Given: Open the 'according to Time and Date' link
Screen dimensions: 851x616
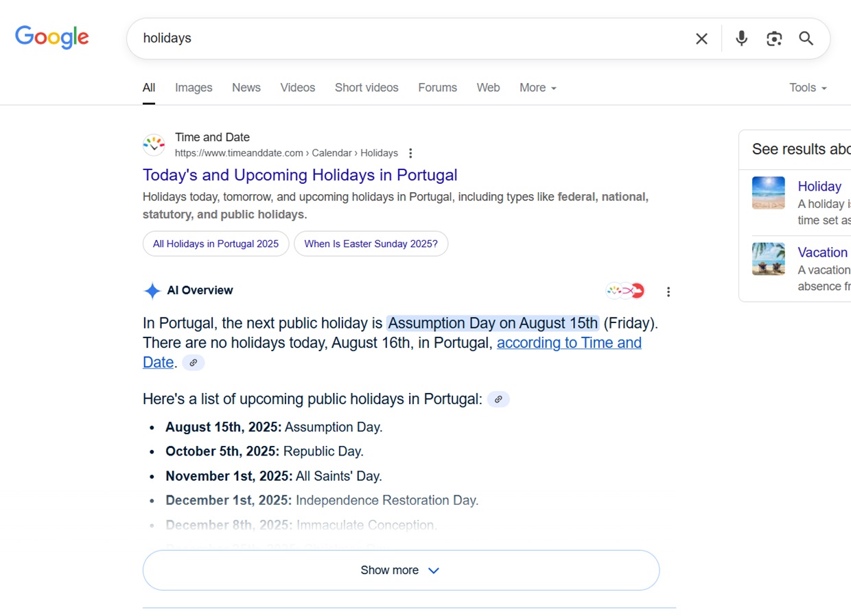Looking at the screenshot, I should (x=569, y=342).
